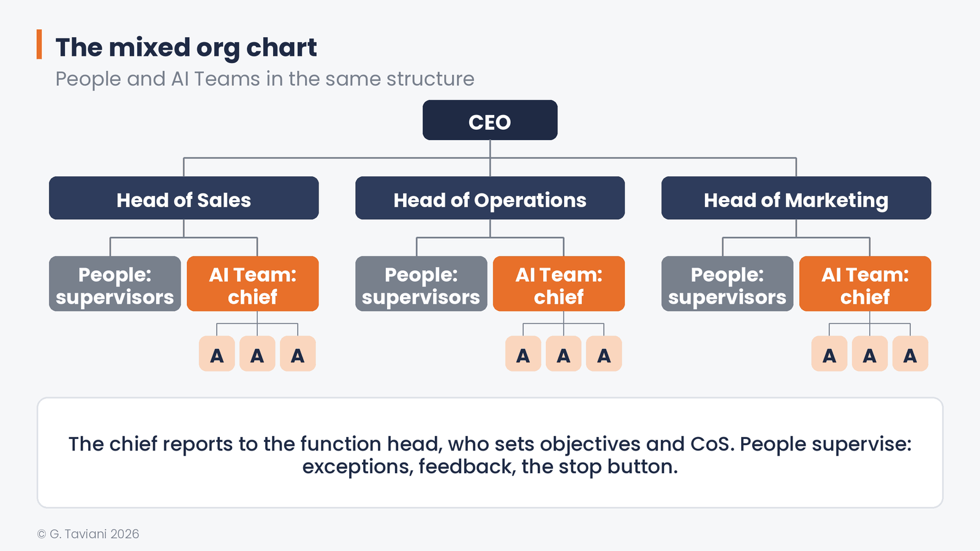Select first A agent under Operations AI Team
This screenshot has width=980, height=551.
pos(523,354)
